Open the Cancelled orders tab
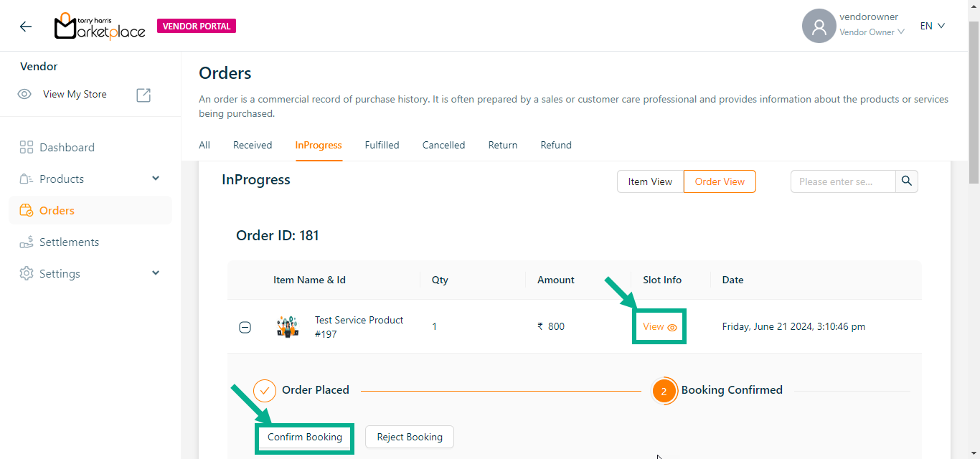This screenshot has width=980, height=459. [443, 146]
